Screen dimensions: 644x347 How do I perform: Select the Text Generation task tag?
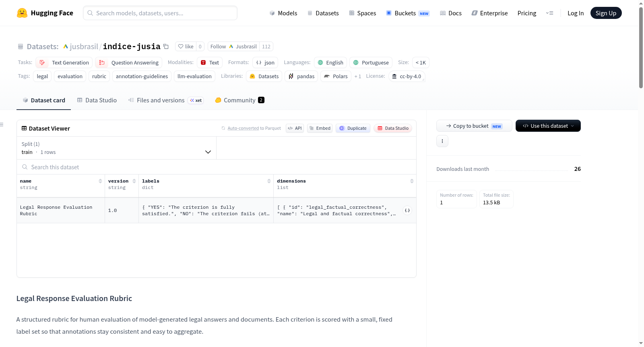coord(64,62)
